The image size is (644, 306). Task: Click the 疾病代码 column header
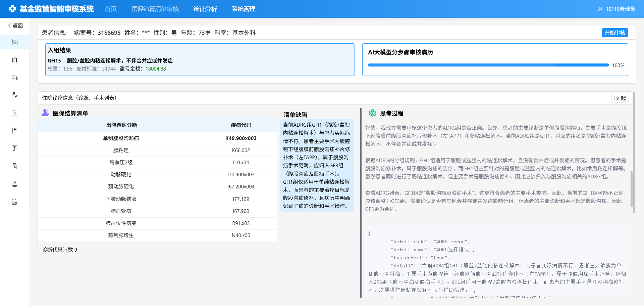pos(241,125)
